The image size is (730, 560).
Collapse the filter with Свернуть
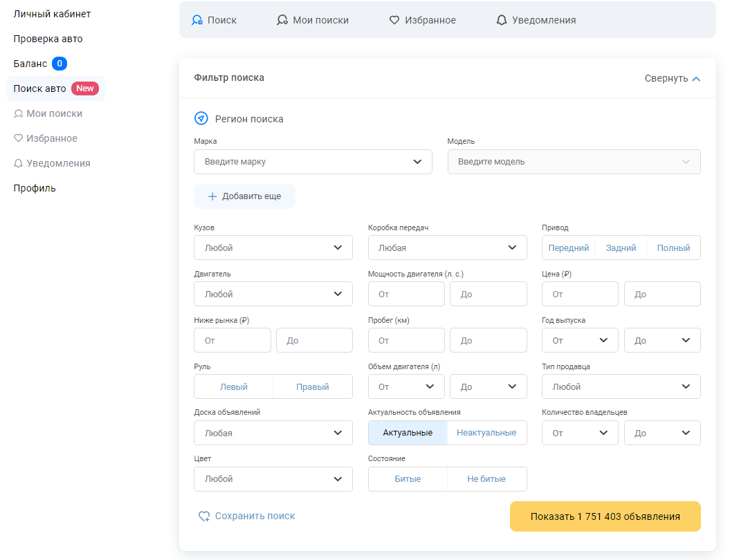tap(673, 78)
